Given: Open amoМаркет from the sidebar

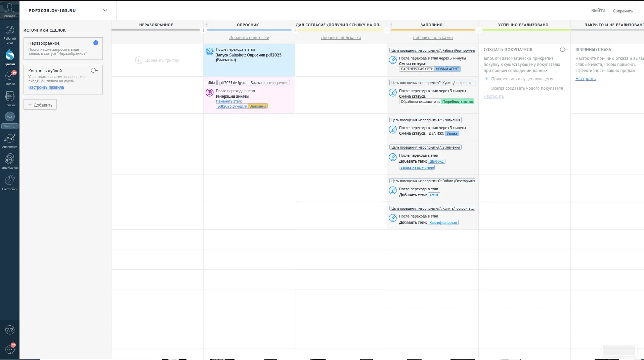Looking at the screenshot, I should (10, 161).
